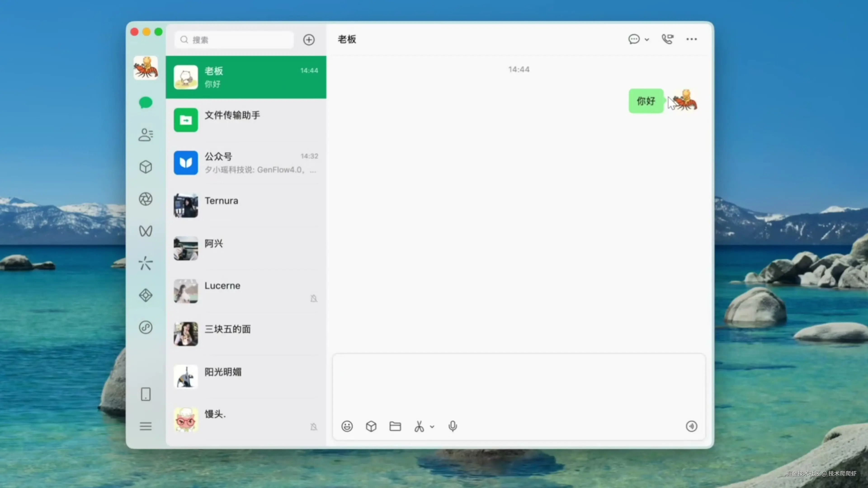The width and height of the screenshot is (868, 488).
Task: Click the folder icon to send file
Action: pos(395,426)
